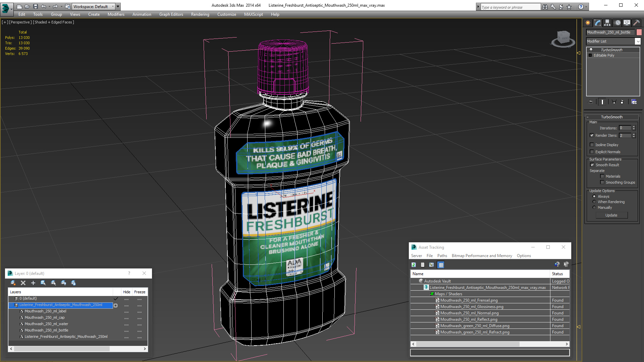The image size is (644, 362).
Task: Click Refresh icon in Asset Tracking toolbar
Action: tap(414, 265)
